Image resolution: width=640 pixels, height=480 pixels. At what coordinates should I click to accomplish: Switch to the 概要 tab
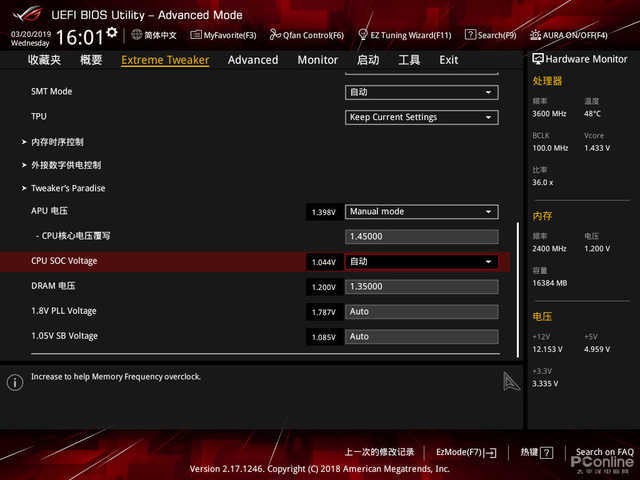point(91,60)
